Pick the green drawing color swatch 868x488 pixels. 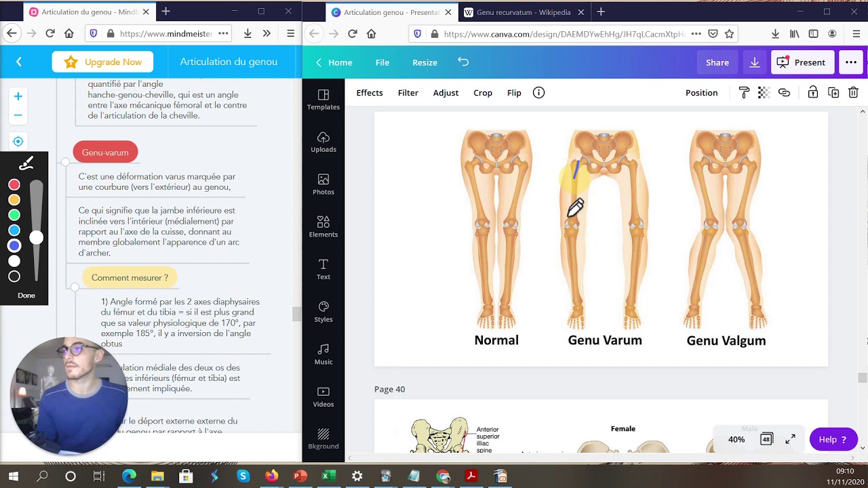pyautogui.click(x=14, y=215)
